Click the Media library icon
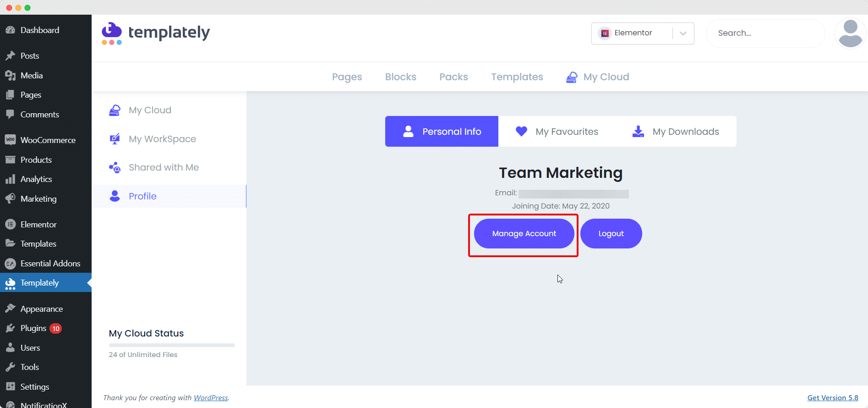This screenshot has height=408, width=868. (10, 76)
